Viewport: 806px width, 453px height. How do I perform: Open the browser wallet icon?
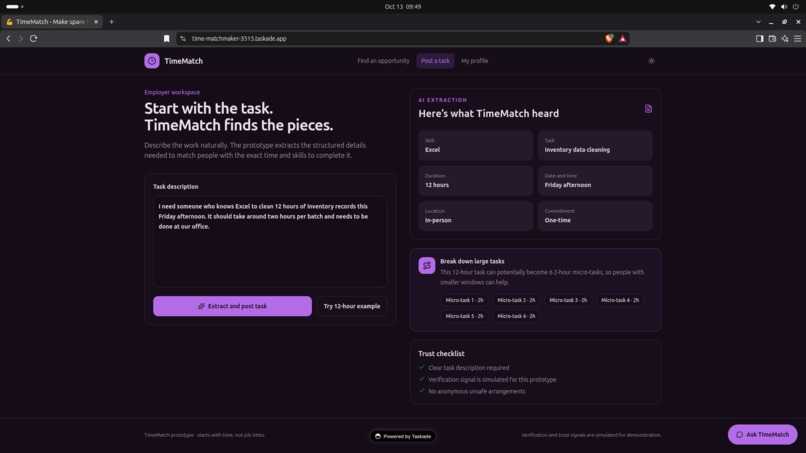772,39
